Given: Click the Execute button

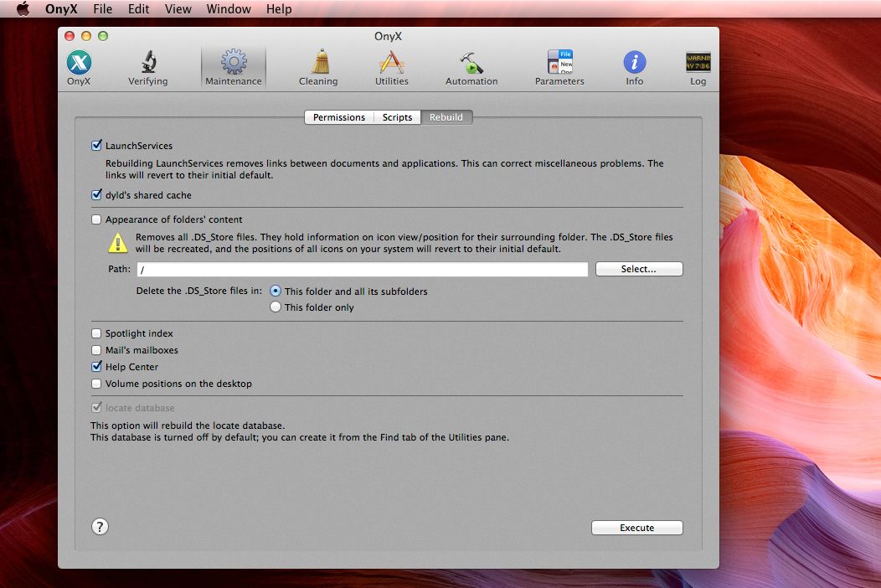Looking at the screenshot, I should (636, 528).
